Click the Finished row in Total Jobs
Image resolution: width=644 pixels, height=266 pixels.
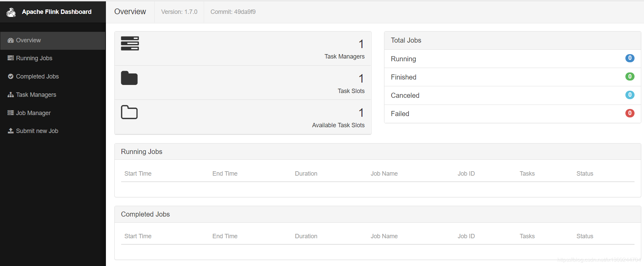512,77
